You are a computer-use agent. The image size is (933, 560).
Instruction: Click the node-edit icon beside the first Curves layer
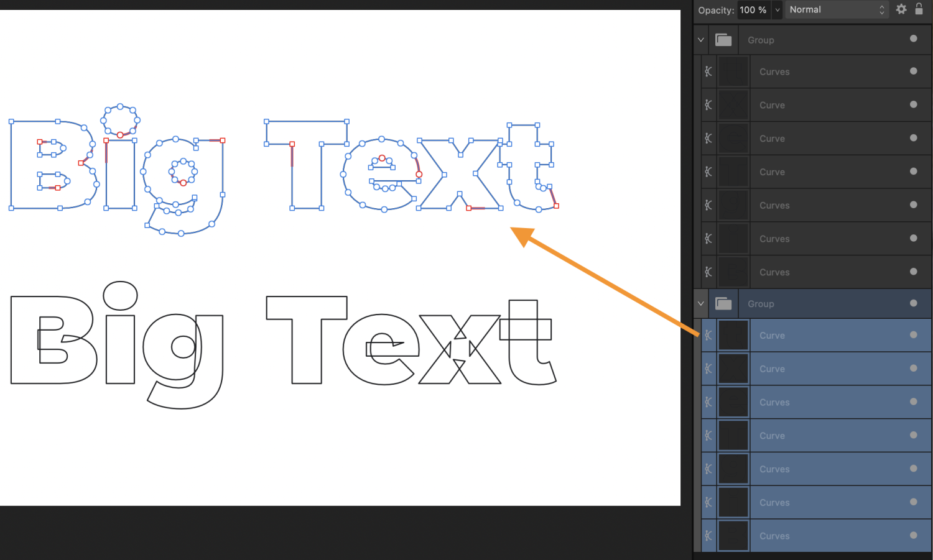(708, 71)
